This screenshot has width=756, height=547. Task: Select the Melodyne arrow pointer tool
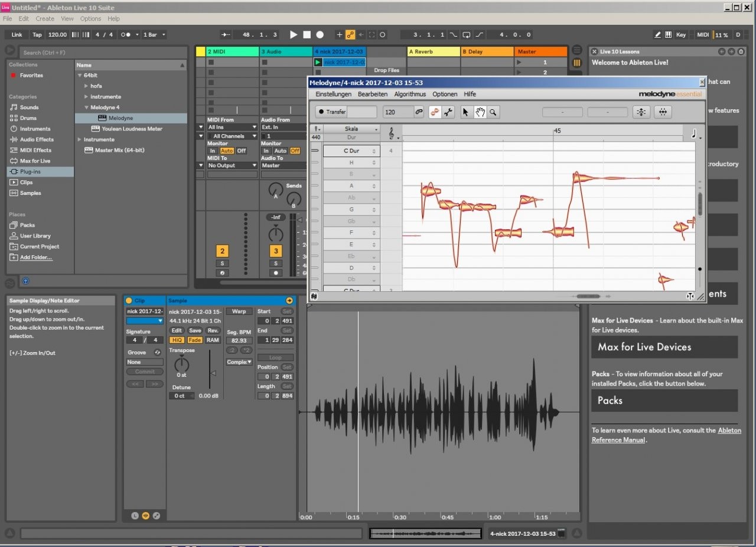click(x=465, y=112)
